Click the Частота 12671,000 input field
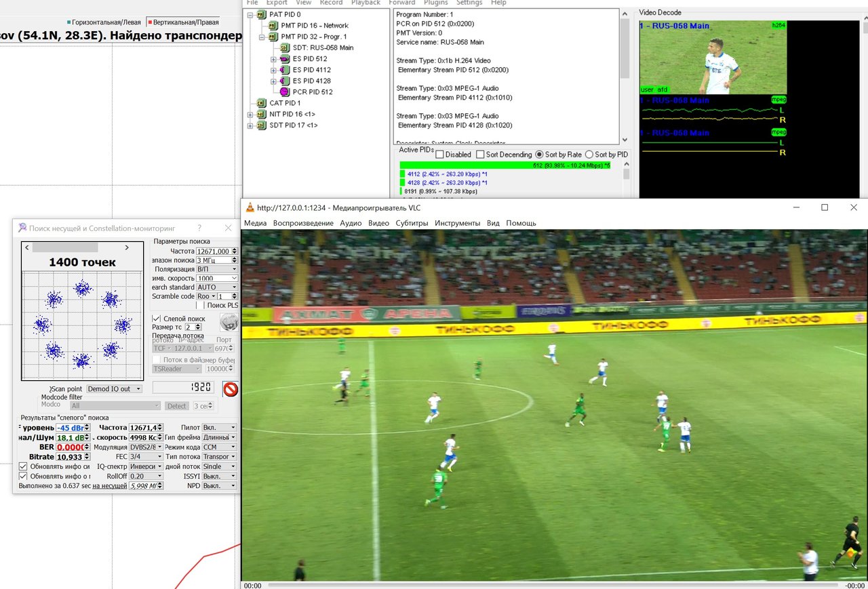This screenshot has height=589, width=868. (213, 251)
